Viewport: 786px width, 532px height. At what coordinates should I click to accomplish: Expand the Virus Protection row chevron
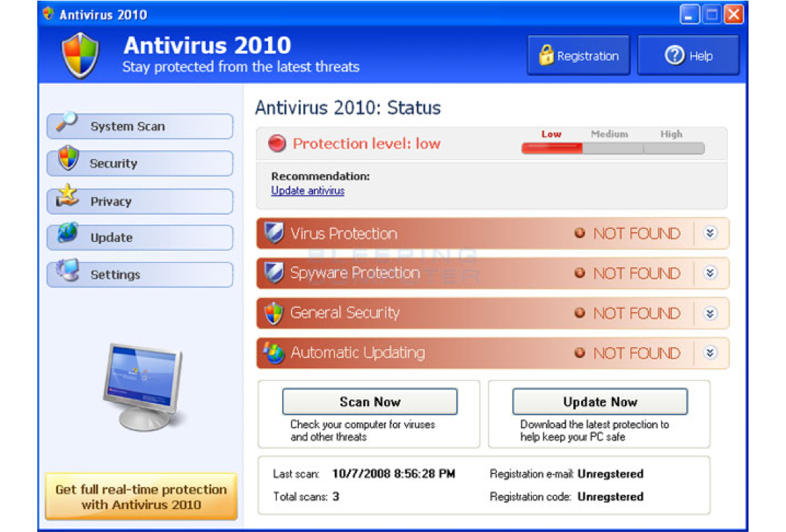pyautogui.click(x=709, y=233)
